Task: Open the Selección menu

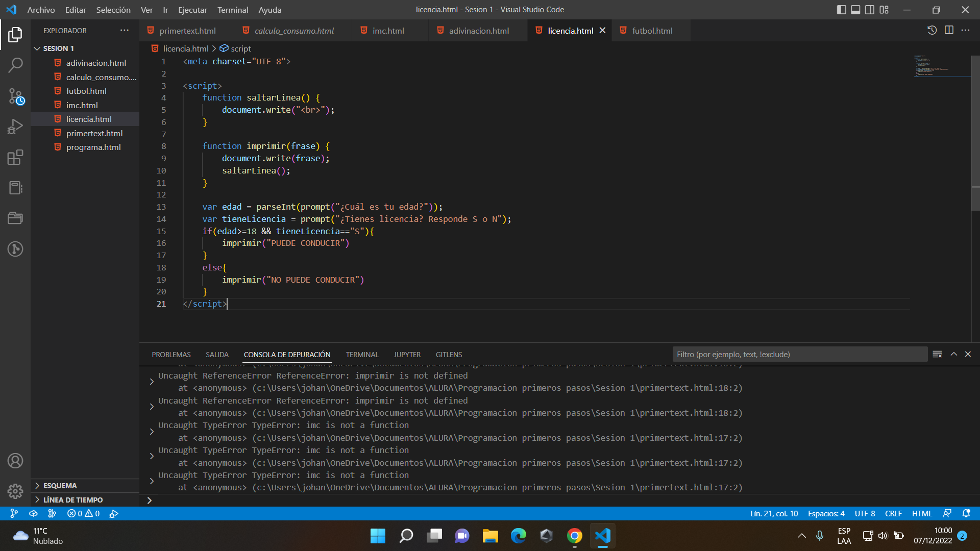Action: pyautogui.click(x=113, y=10)
